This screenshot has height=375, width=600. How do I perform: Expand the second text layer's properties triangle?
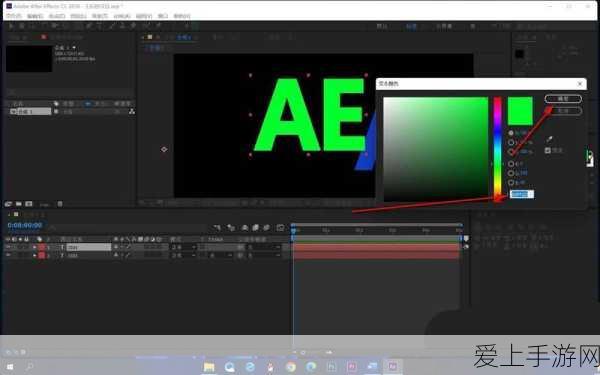pyautogui.click(x=34, y=255)
